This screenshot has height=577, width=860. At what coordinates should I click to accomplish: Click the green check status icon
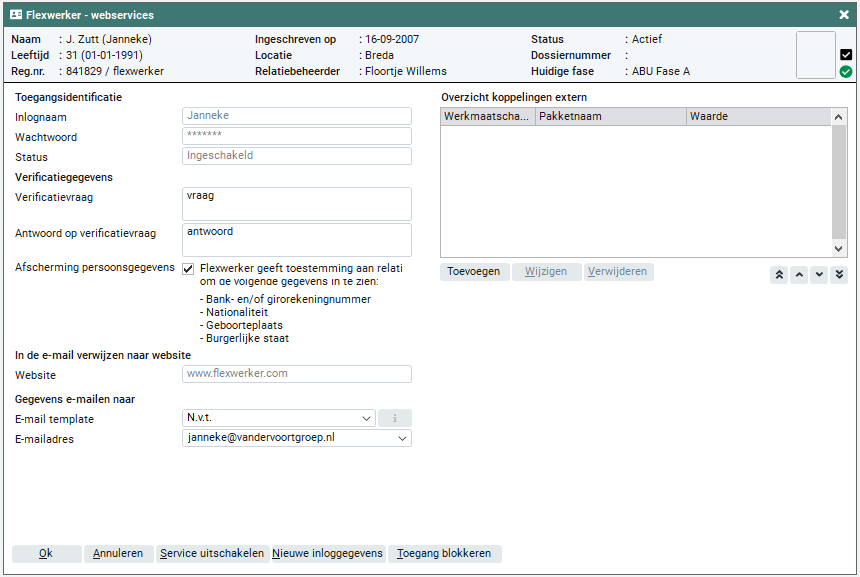(x=846, y=72)
